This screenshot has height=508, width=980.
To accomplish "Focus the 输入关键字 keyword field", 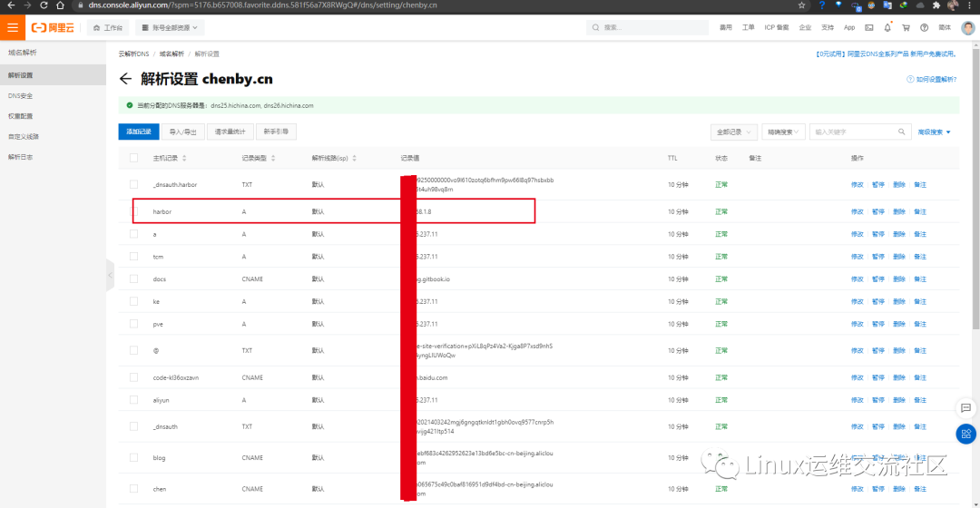I will click(x=860, y=132).
